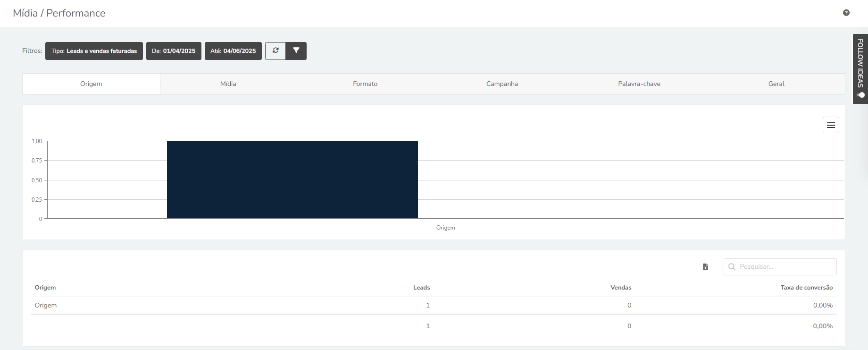
Task: Click the Origem row 0,00% conversion value
Action: click(x=823, y=305)
